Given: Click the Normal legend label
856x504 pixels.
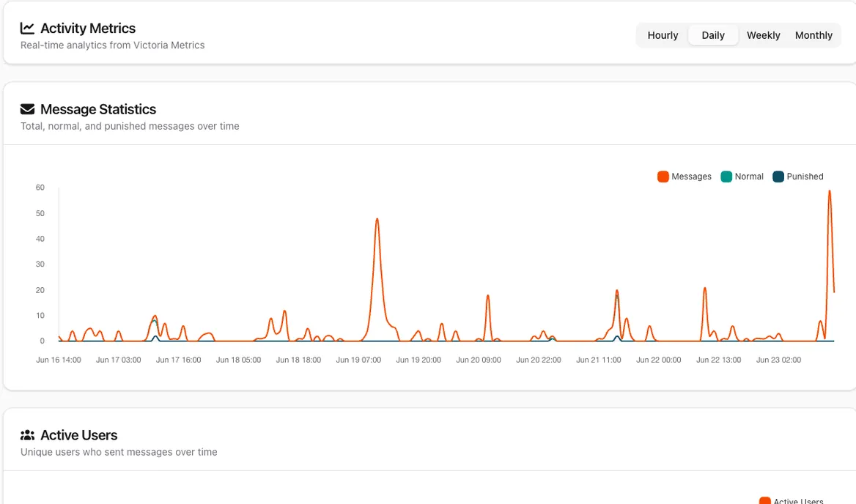Looking at the screenshot, I should pos(749,177).
